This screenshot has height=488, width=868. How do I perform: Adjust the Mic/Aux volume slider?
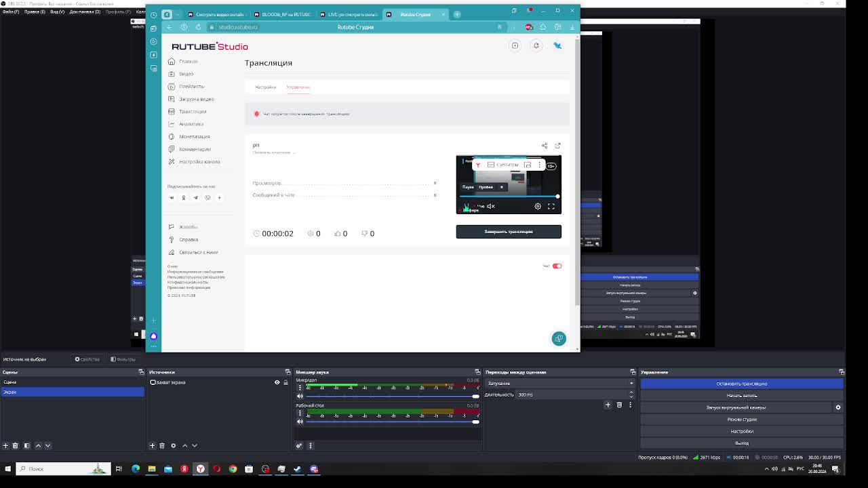pos(391,396)
